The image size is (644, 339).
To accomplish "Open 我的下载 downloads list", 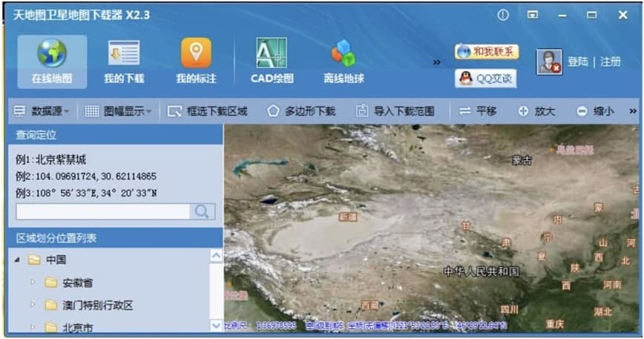I will point(124,62).
